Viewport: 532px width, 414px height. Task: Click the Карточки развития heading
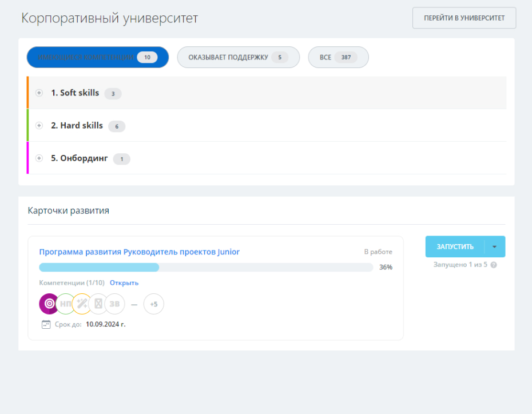pyautogui.click(x=69, y=210)
